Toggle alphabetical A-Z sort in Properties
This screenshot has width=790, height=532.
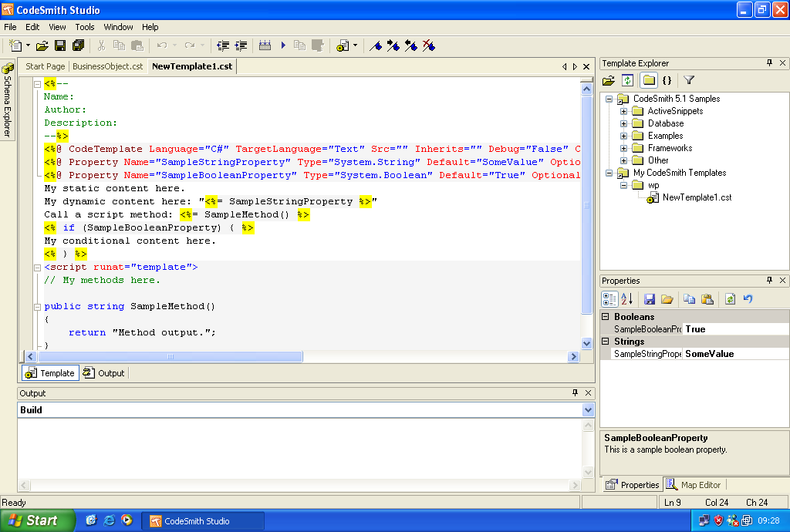coord(626,299)
